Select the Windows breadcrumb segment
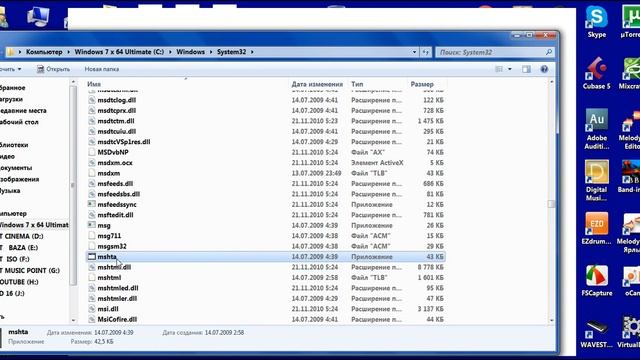640x360 pixels. (x=191, y=52)
